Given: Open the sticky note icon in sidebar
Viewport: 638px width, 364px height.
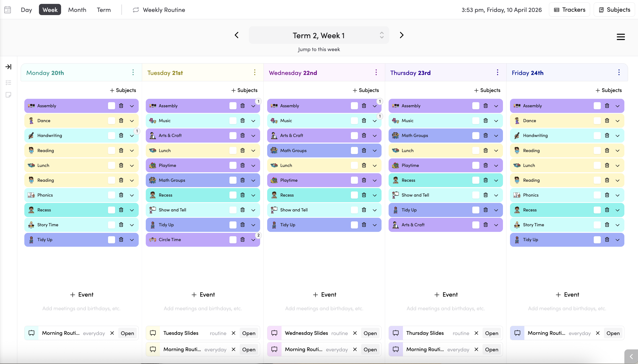Looking at the screenshot, I should tap(8, 95).
